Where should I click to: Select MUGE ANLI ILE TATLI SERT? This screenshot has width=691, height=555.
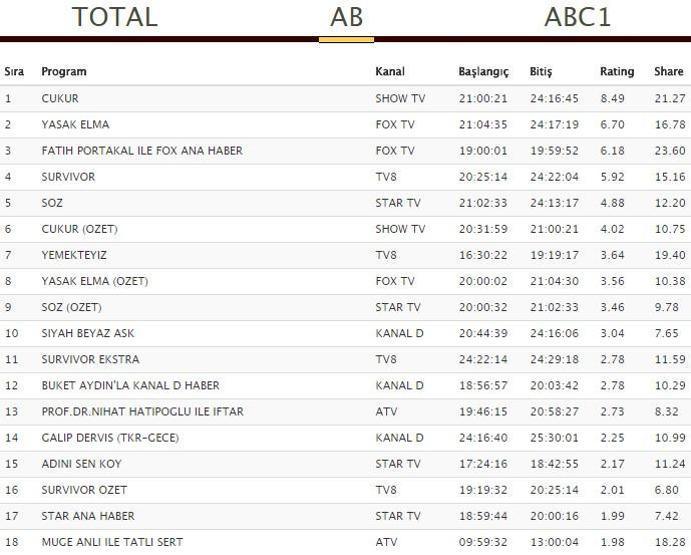point(112,542)
